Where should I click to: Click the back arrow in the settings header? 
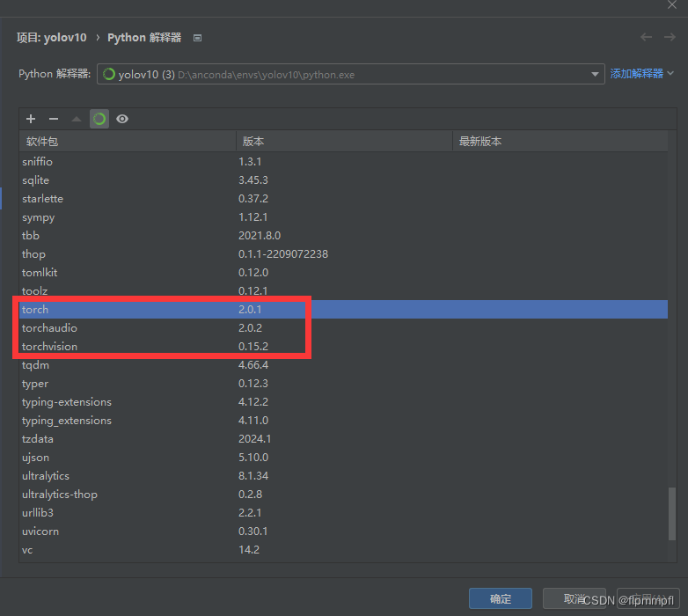click(x=646, y=37)
